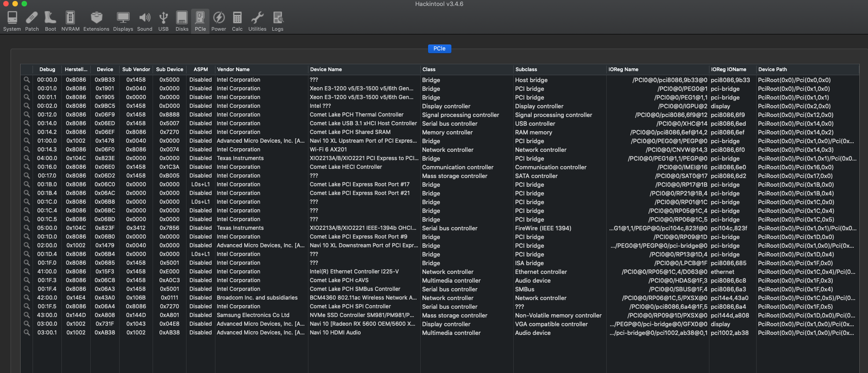Screen dimensions: 868x373
Task: Open the Sound section
Action: (x=144, y=21)
